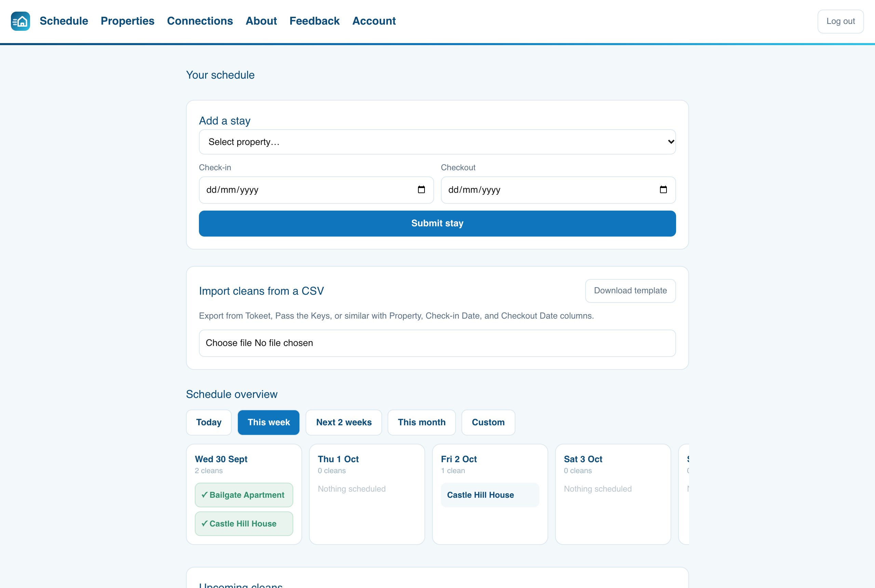Click the "2 cleans" count text
875x588 pixels.
(x=209, y=471)
